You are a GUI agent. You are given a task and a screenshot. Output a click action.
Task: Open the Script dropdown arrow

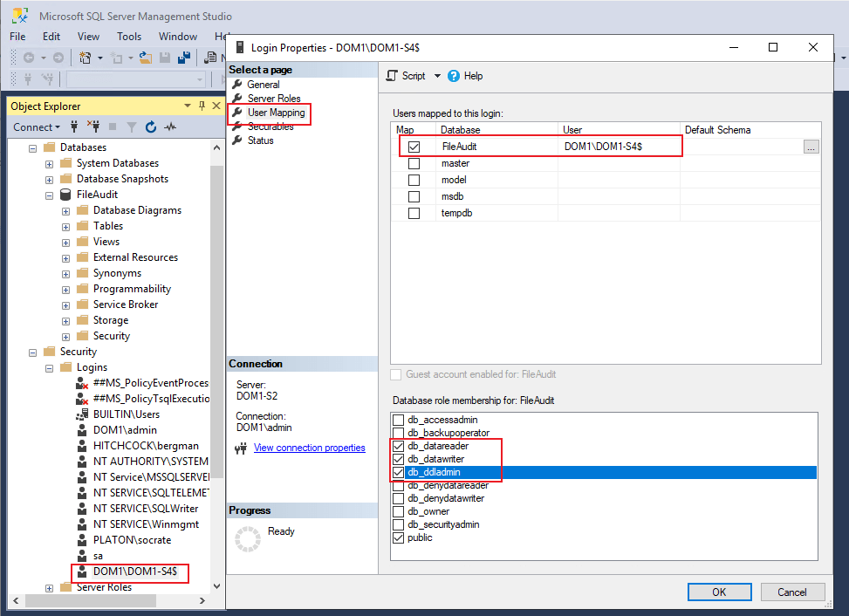click(x=438, y=77)
